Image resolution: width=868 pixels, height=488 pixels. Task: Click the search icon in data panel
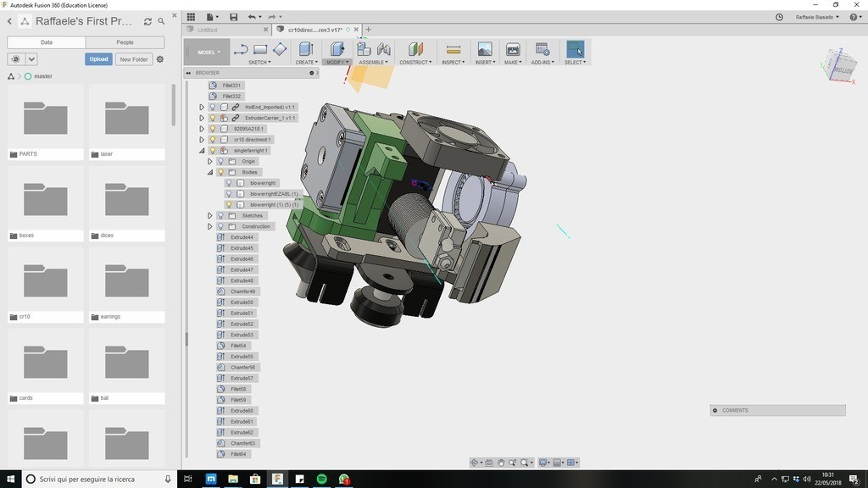click(x=162, y=21)
